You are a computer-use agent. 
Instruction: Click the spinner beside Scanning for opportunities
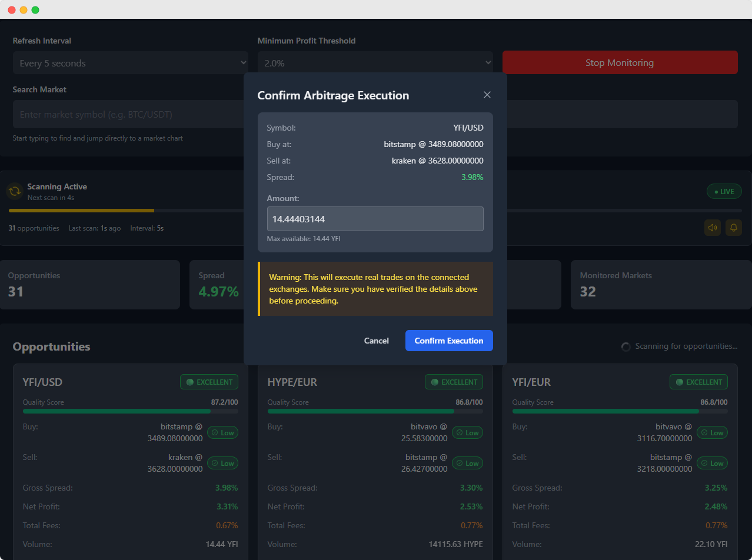625,346
